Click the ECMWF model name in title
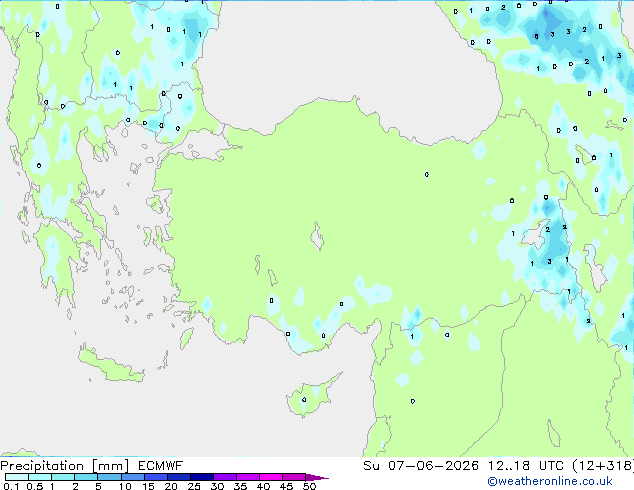634x490 pixels. 161,466
